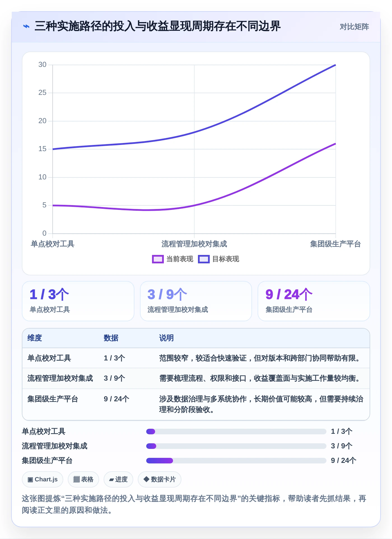Click the lightning bolt icon beside the title
Image resolution: width=392 pixels, height=539 pixels.
click(26, 27)
